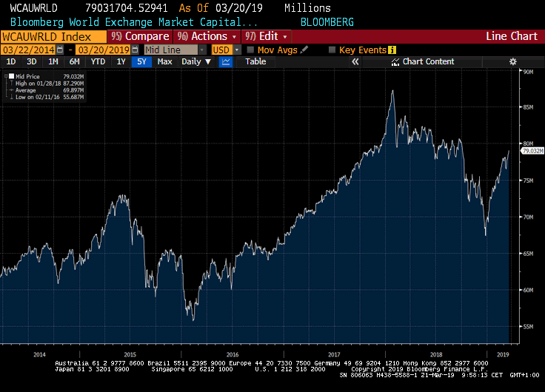This screenshot has width=545, height=392.
Task: Click the 85M y-axis label
Action: pos(528,107)
